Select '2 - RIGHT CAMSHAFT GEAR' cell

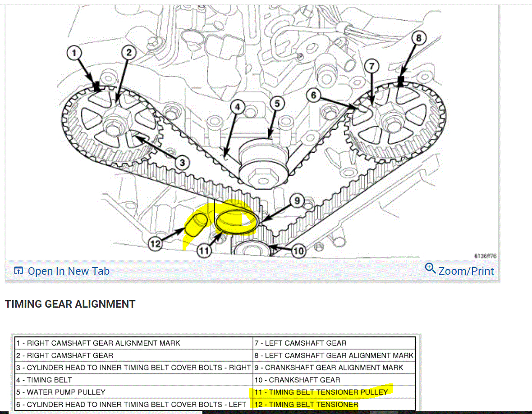pos(134,355)
